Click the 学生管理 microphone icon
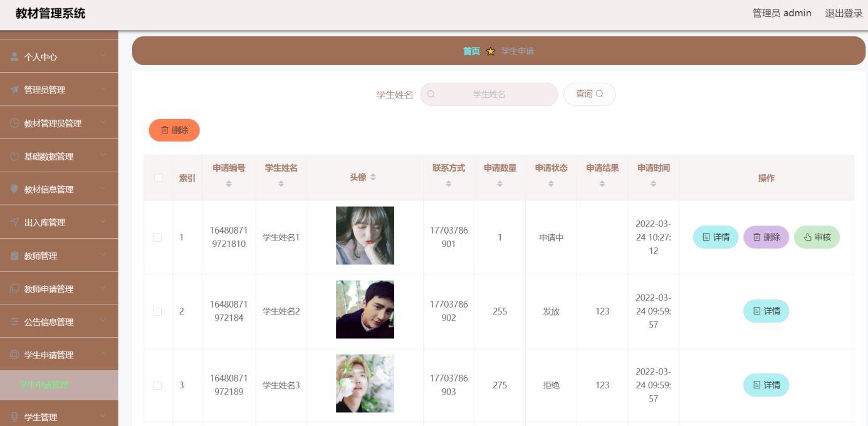Screen dimensions: 868x426 (x=14, y=417)
